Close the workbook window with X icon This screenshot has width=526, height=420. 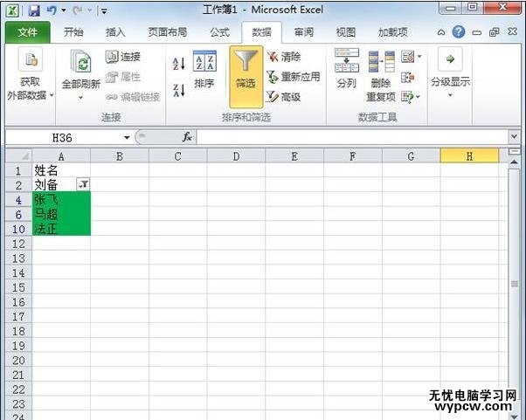pyautogui.click(x=512, y=31)
